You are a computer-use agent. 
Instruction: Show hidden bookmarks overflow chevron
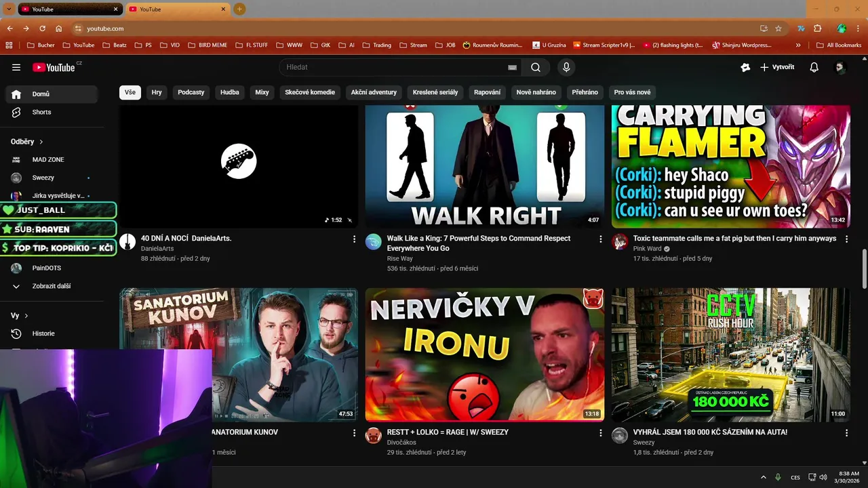[798, 45]
